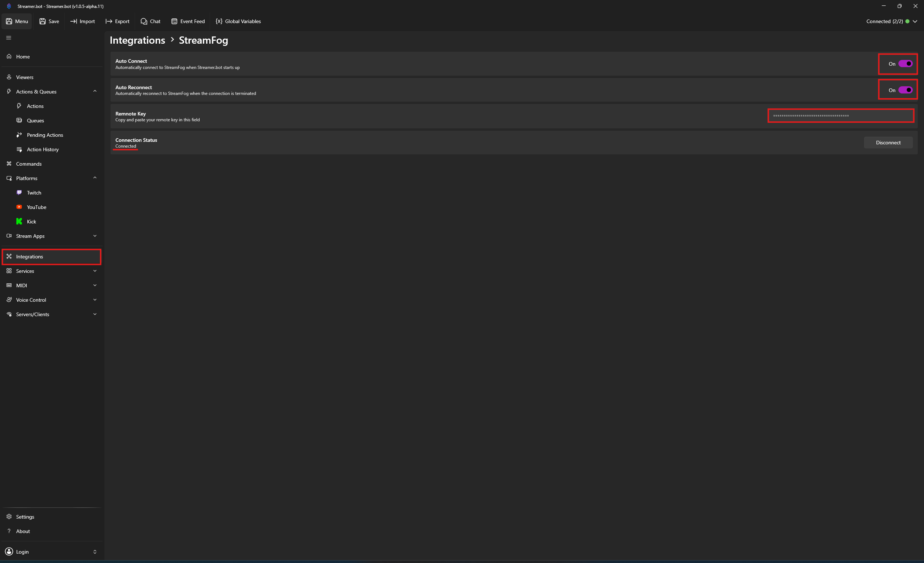Click the Login avatar icon
Screen dimensions: 924x563
coord(9,551)
